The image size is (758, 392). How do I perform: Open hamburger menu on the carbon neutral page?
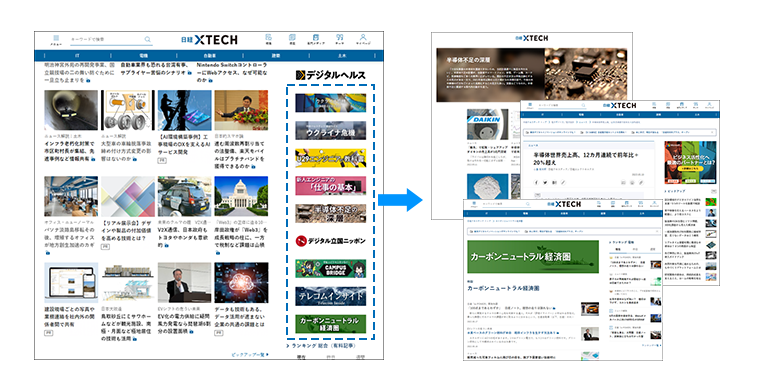(474, 203)
